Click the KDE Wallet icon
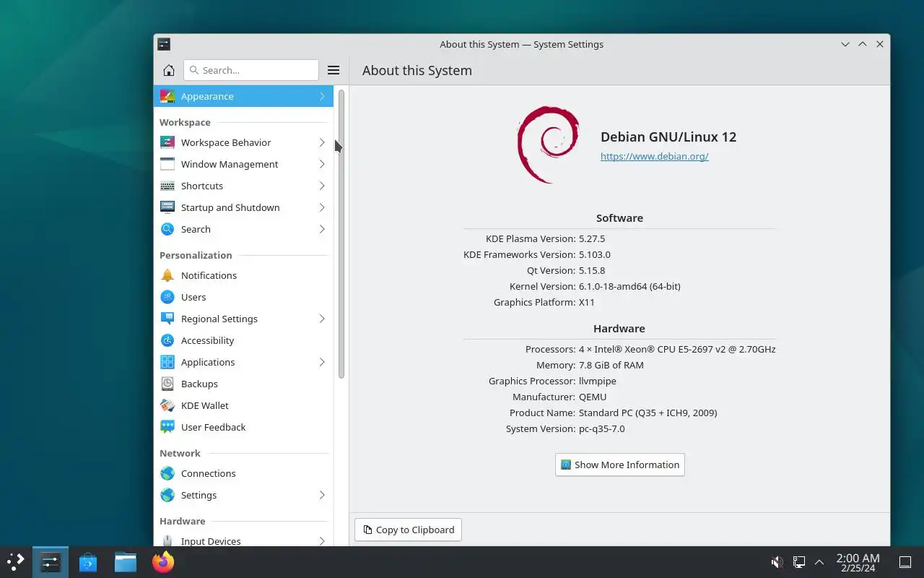Screen dimensions: 924x578 pyautogui.click(x=167, y=405)
